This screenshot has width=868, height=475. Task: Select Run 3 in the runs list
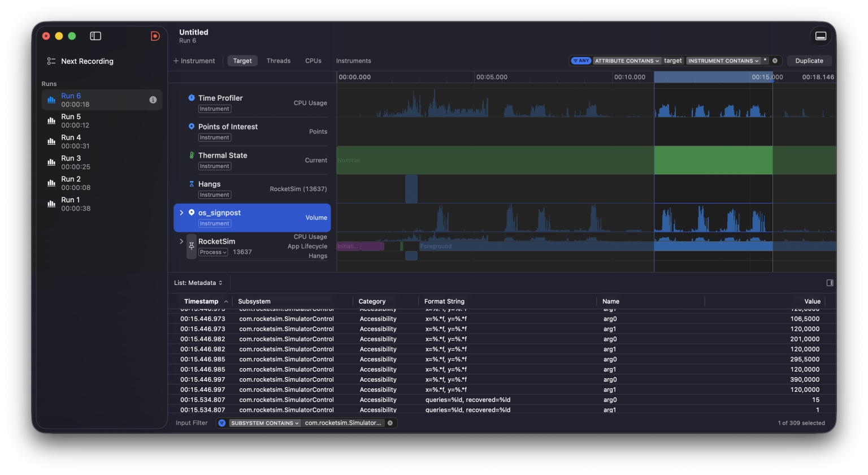[x=102, y=162]
